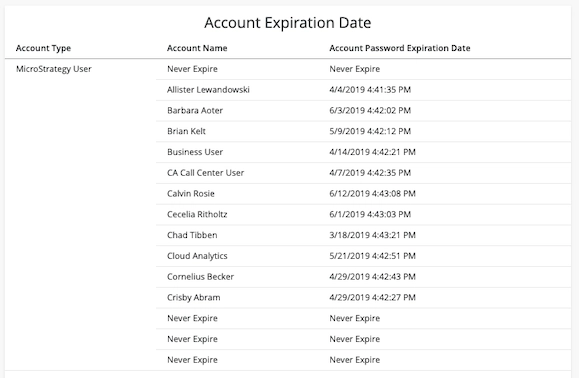The height and width of the screenshot is (378, 579).
Task: Click date 4/7/2019 4:42:35 PM
Action: pos(370,173)
